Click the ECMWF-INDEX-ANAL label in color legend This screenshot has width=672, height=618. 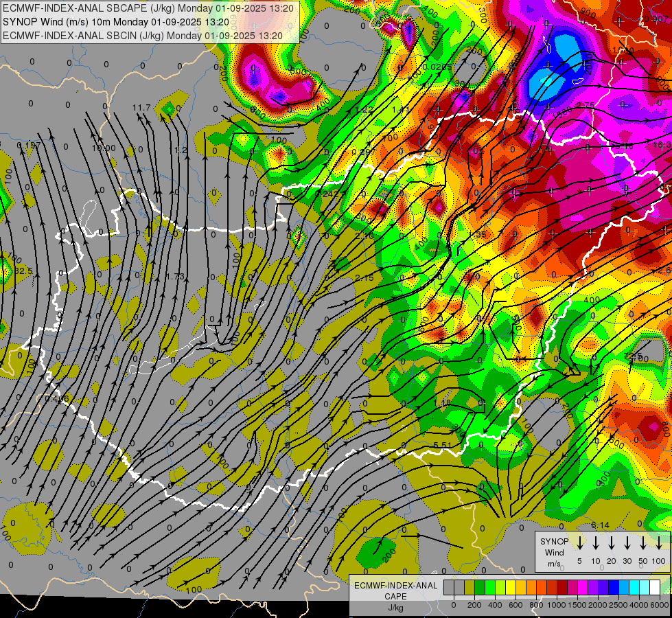[395, 586]
